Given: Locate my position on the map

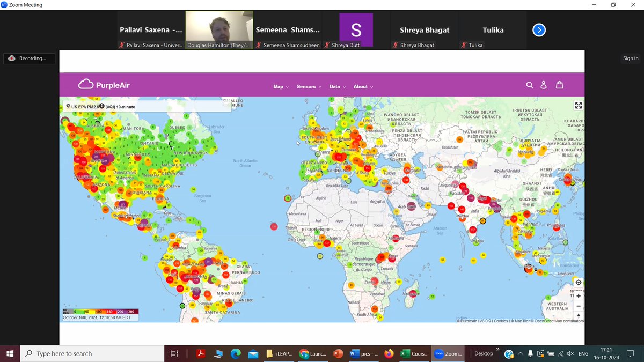Looking at the screenshot, I should click(x=578, y=282).
